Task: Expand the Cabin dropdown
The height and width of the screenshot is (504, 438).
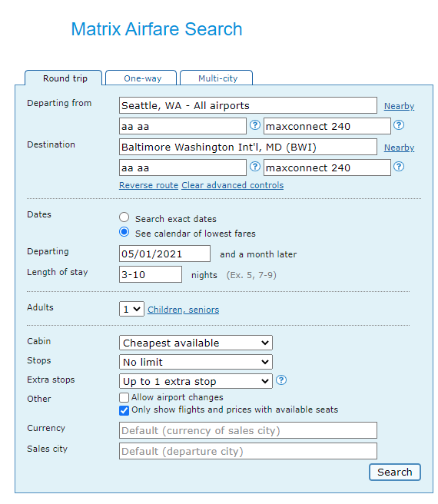Action: coord(195,343)
